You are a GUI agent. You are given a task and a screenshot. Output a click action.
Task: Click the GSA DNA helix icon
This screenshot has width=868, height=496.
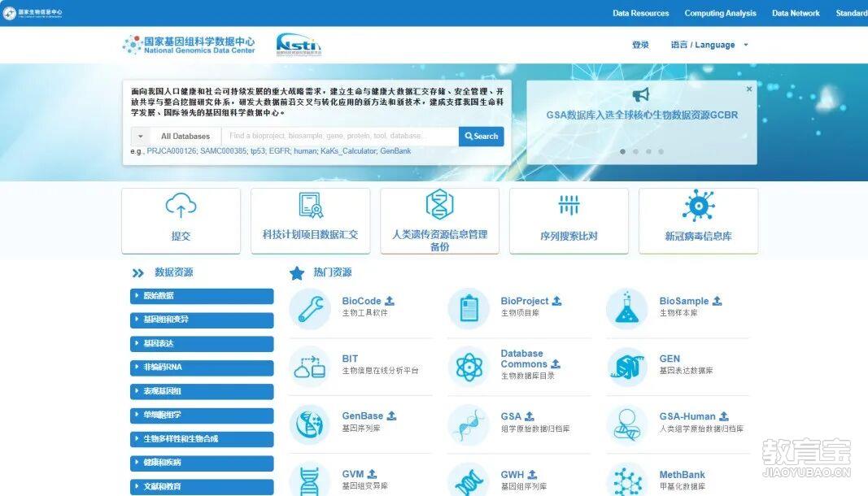click(x=469, y=422)
